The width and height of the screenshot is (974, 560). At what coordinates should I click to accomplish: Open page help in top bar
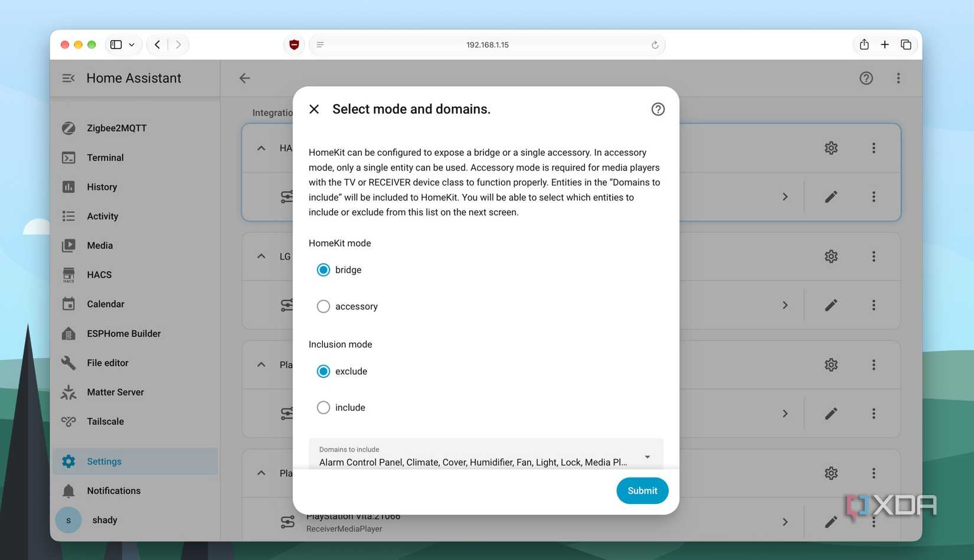pyautogui.click(x=866, y=78)
